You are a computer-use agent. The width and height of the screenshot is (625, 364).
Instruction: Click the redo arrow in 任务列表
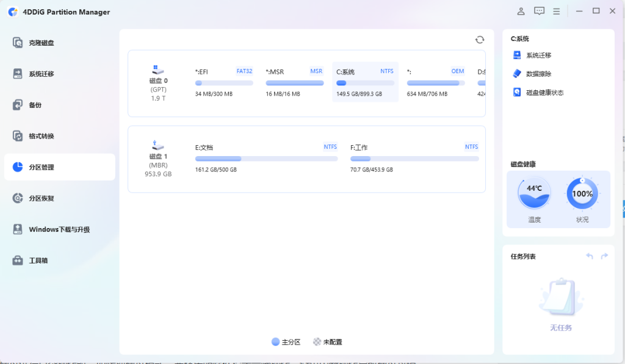(604, 256)
